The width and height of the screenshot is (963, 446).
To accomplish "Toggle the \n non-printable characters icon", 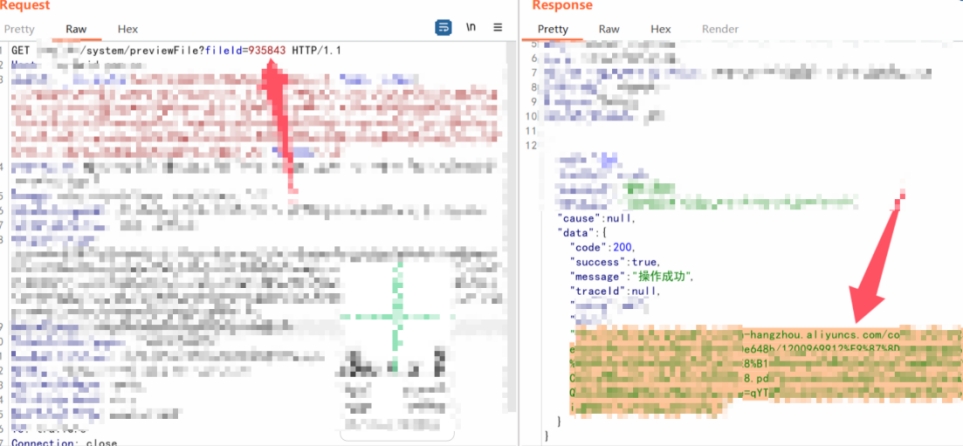I will point(471,27).
